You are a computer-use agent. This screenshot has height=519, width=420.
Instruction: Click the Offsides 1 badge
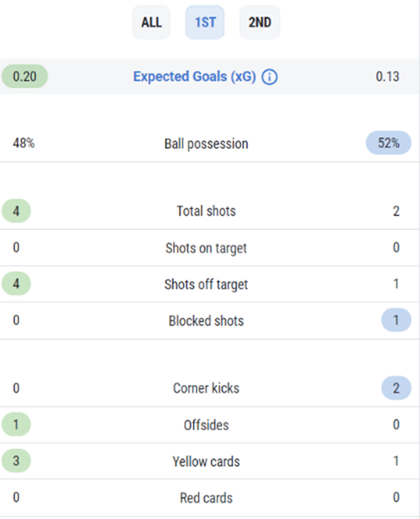(x=16, y=424)
